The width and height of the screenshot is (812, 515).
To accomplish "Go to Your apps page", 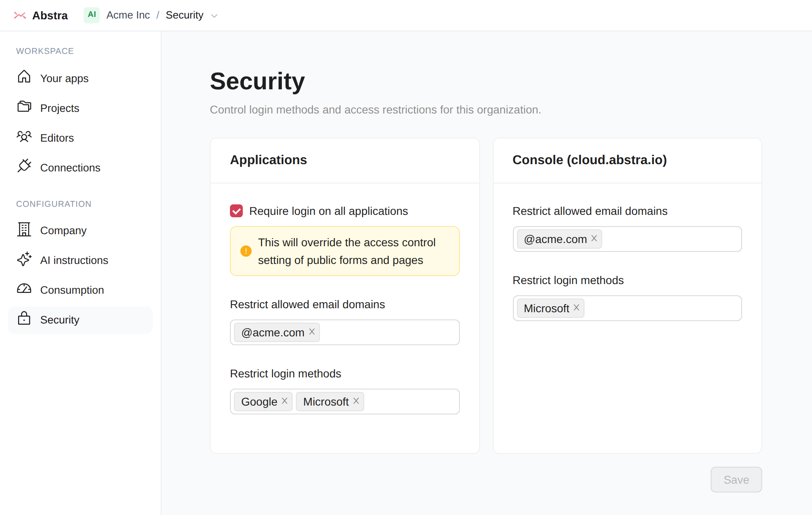I will tap(80, 78).
